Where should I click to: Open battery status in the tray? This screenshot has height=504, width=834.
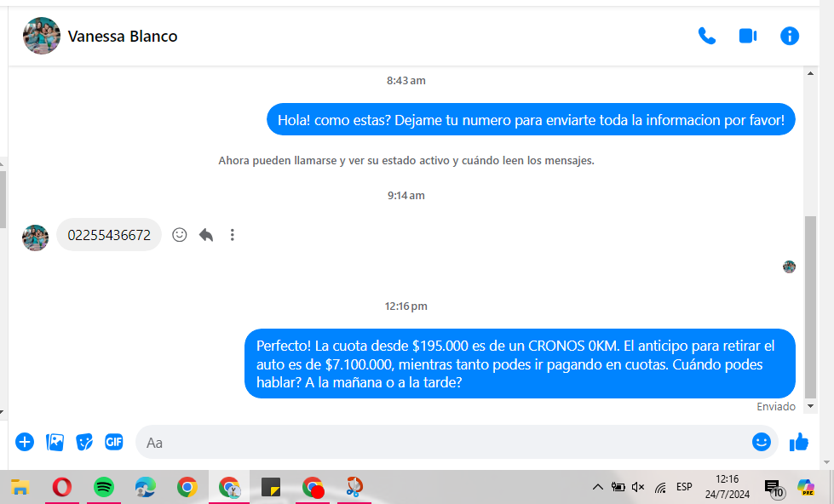pos(618,487)
